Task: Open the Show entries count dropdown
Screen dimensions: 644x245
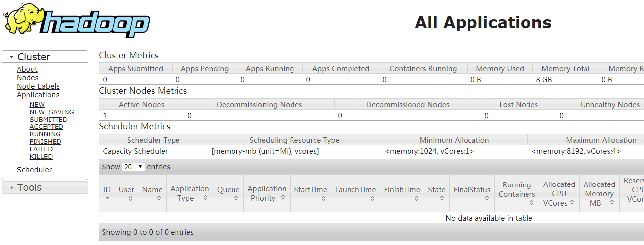Action: click(133, 167)
